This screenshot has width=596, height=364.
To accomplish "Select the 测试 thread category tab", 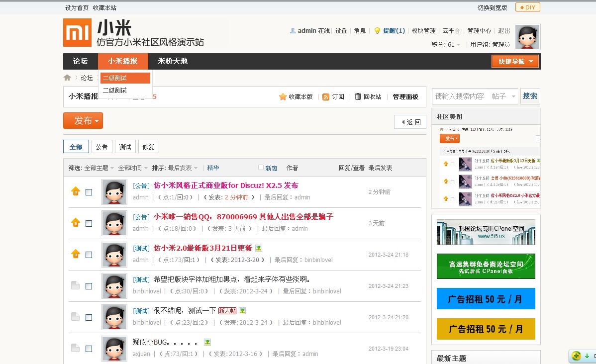I will [x=125, y=147].
